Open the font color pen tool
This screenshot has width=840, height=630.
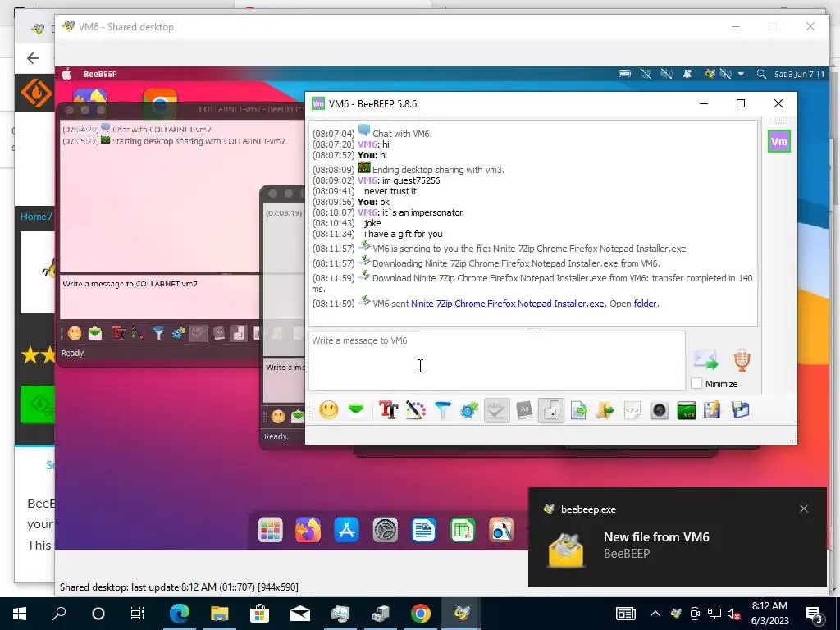click(415, 410)
